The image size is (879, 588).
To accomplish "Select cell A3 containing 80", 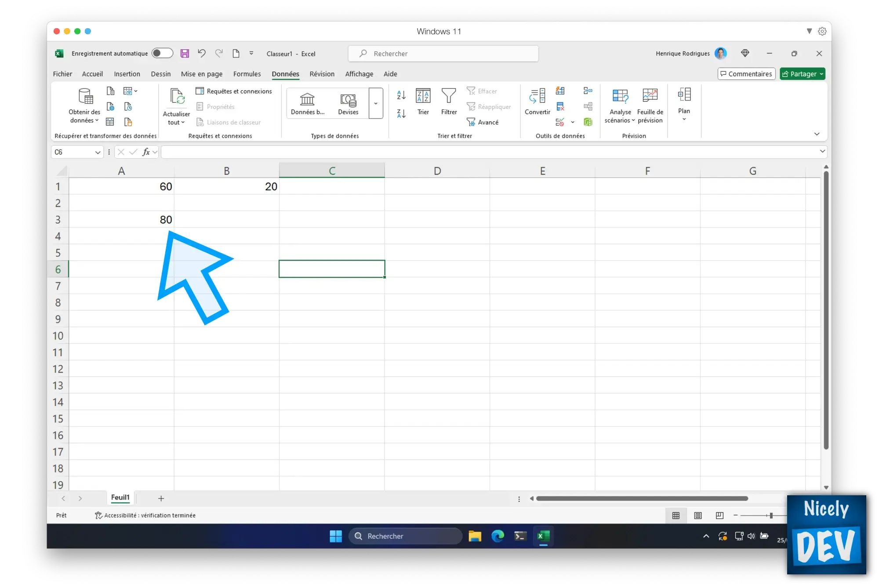I will click(x=121, y=219).
